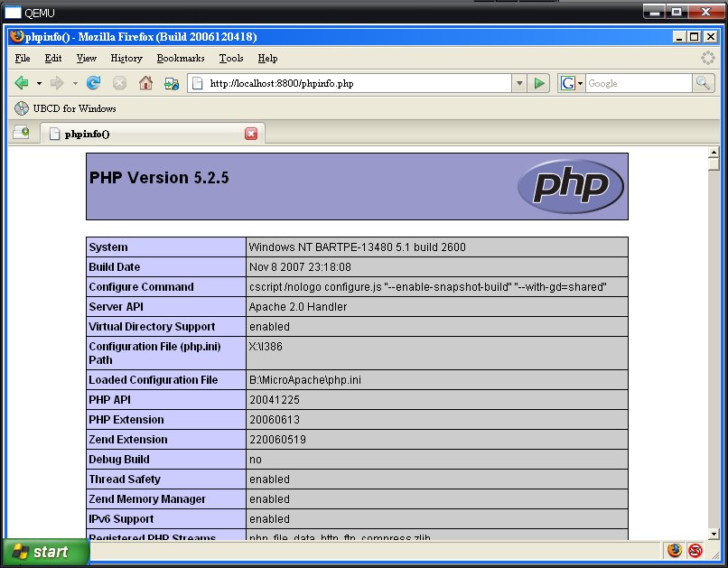The width and height of the screenshot is (728, 568).
Task: Click the 'B:\MicroApache\php.ini' value
Action: [x=305, y=380]
